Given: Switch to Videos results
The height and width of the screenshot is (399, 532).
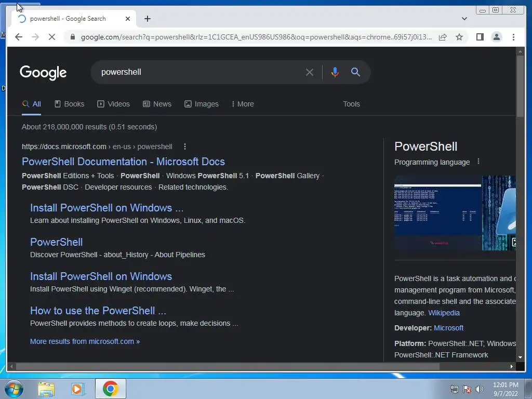Looking at the screenshot, I should pos(114,104).
